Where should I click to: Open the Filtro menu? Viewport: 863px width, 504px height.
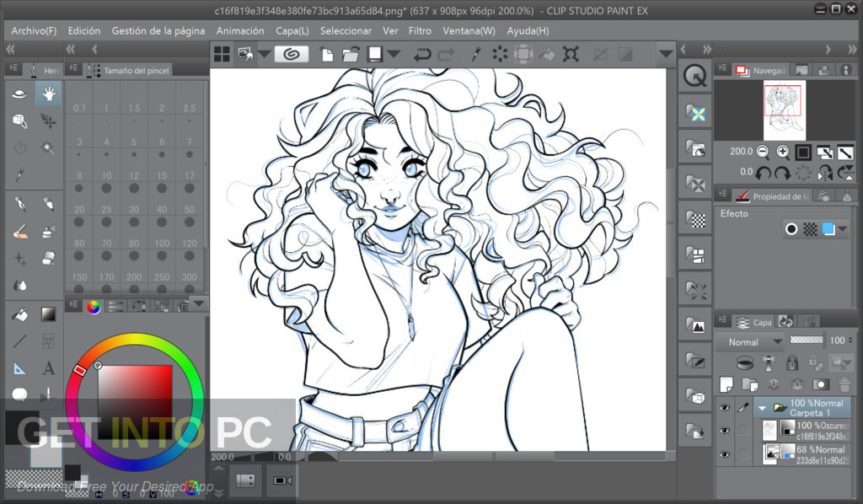pos(420,30)
